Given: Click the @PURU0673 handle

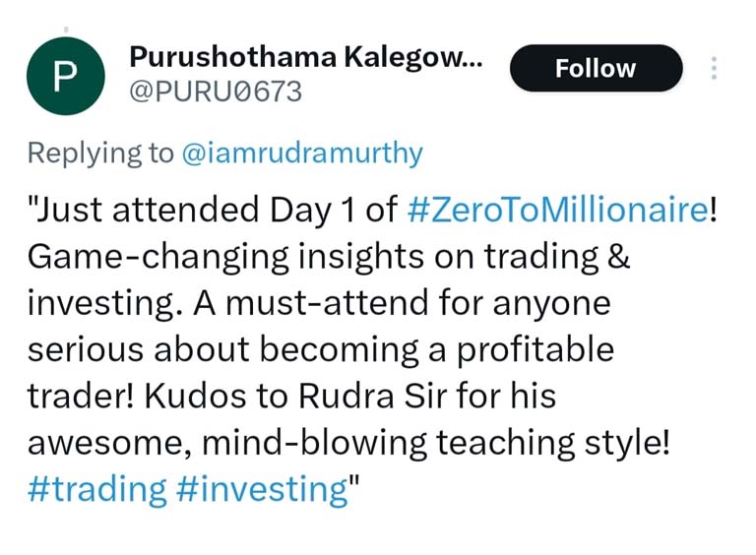Looking at the screenshot, I should click(216, 92).
